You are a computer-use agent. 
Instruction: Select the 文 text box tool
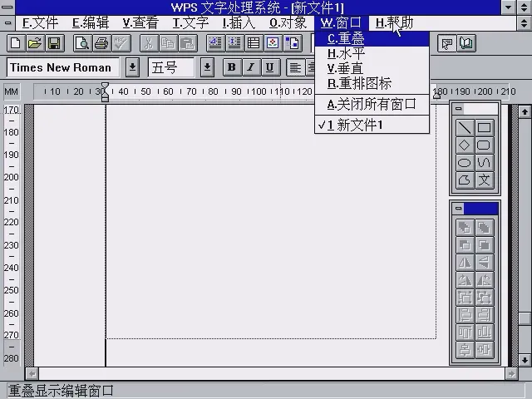coord(484,180)
